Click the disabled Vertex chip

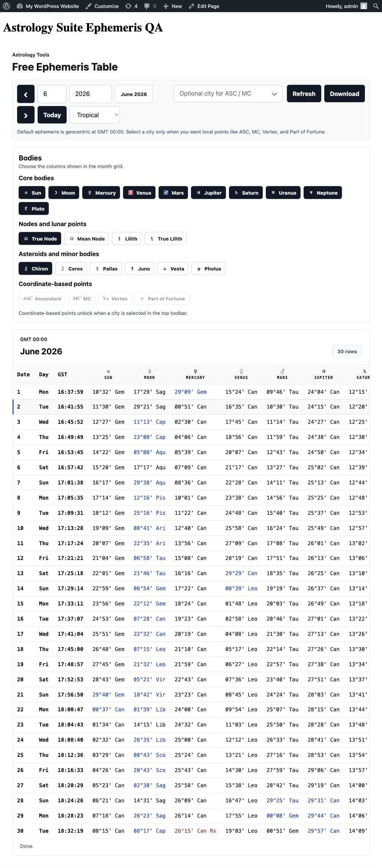[115, 299]
